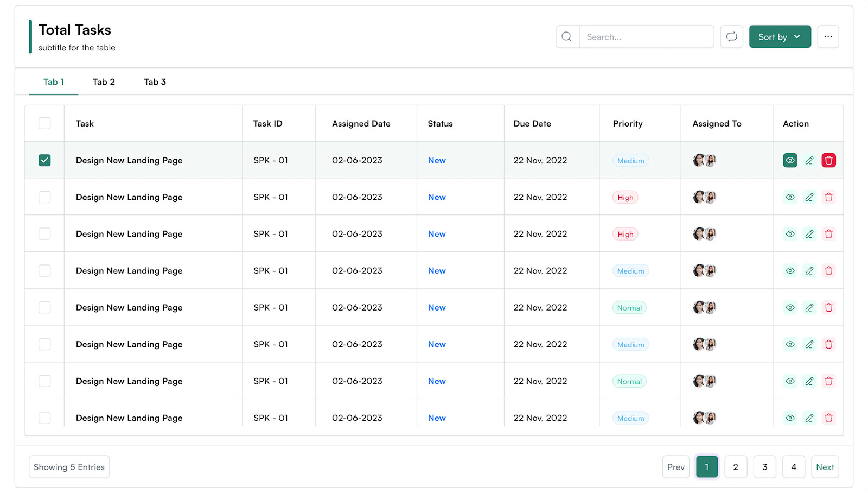The width and height of the screenshot is (868, 493).
Task: Click the Showing 5 Entries selector
Action: (69, 467)
